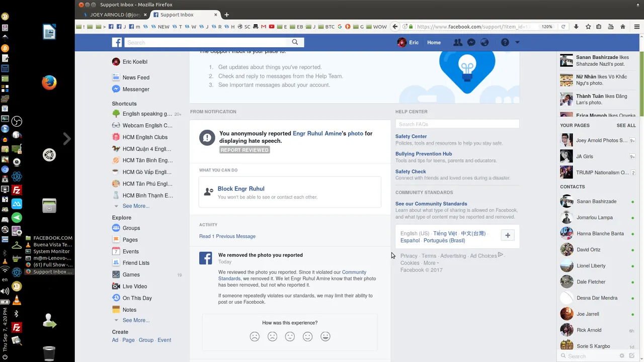
Task: Switch language to Tiếng Việt
Action: (445, 233)
